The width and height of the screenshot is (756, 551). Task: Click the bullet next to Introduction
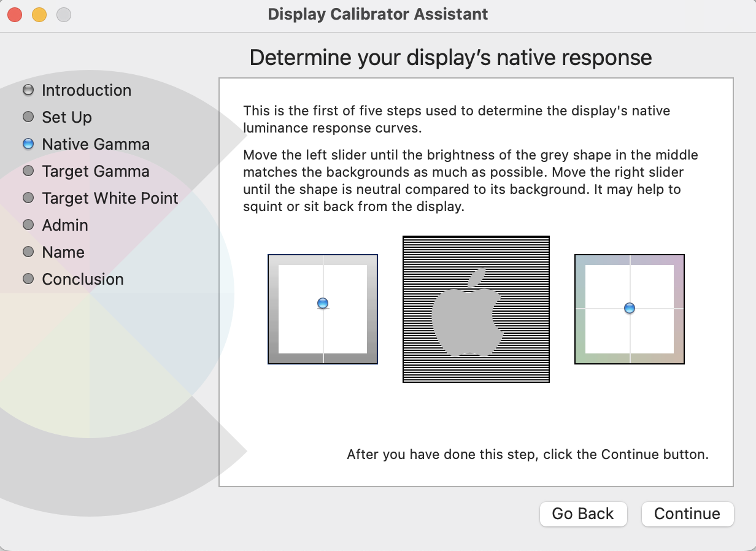28,90
